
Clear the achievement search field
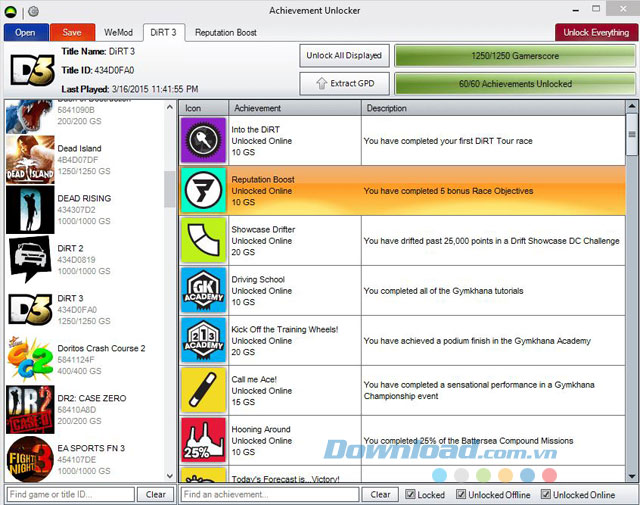tap(380, 494)
